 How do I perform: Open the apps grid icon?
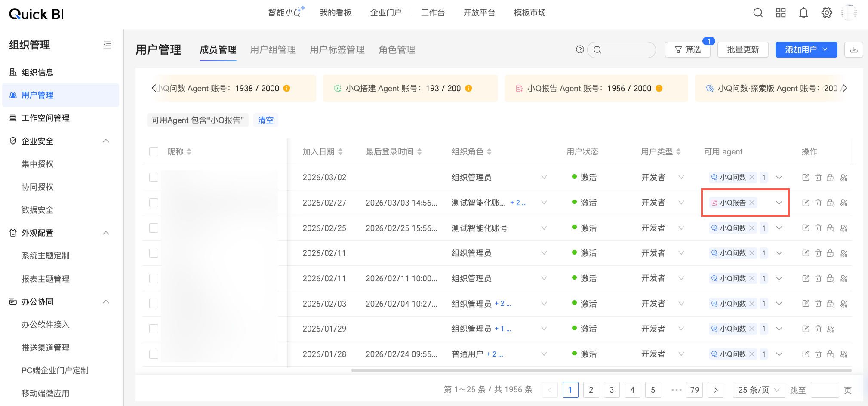click(x=780, y=13)
